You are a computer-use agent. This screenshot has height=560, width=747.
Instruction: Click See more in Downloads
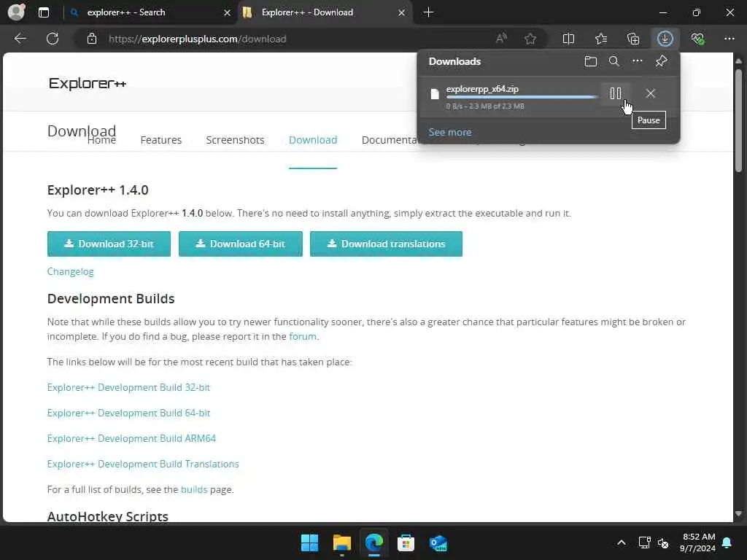point(449,133)
